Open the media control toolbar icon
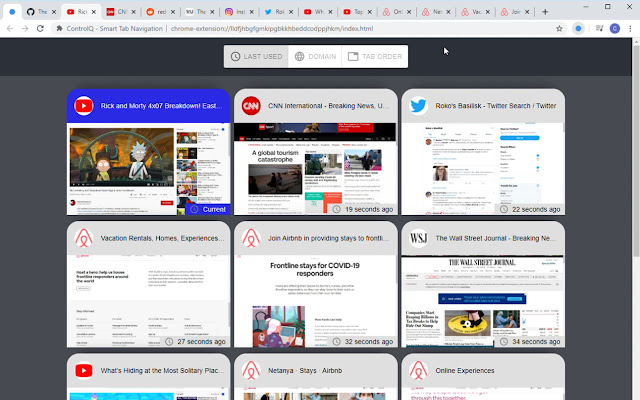 pyautogui.click(x=599, y=29)
